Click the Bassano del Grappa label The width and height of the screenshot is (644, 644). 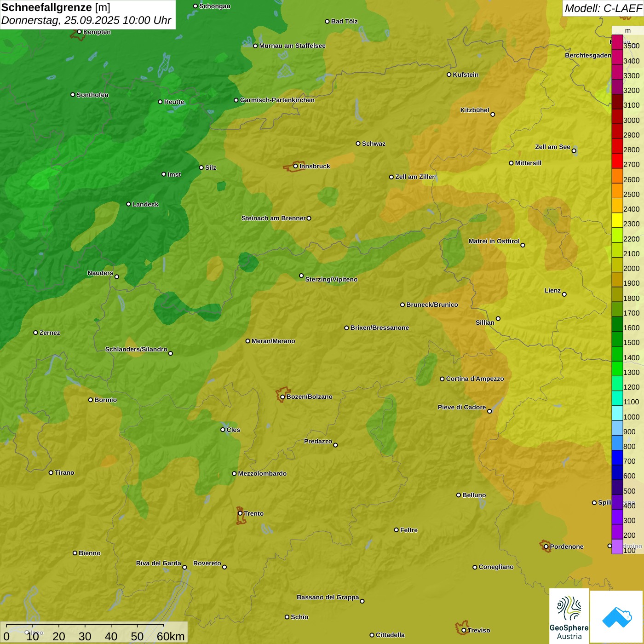tap(328, 597)
